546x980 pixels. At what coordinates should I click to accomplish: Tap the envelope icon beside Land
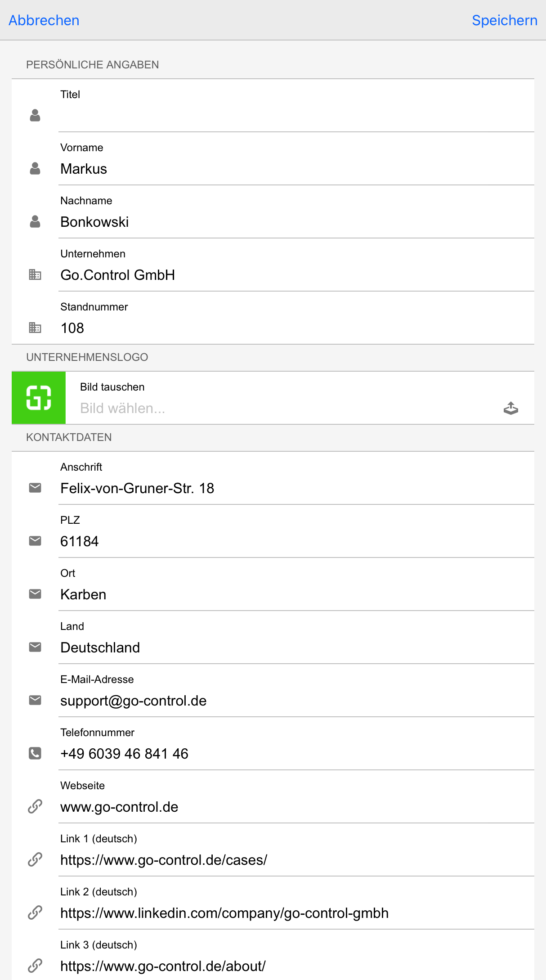point(35,647)
